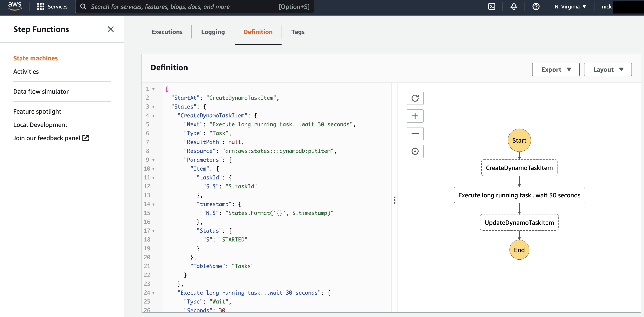This screenshot has height=317, width=644.
Task: Switch to the Executions tab
Action: tap(167, 32)
